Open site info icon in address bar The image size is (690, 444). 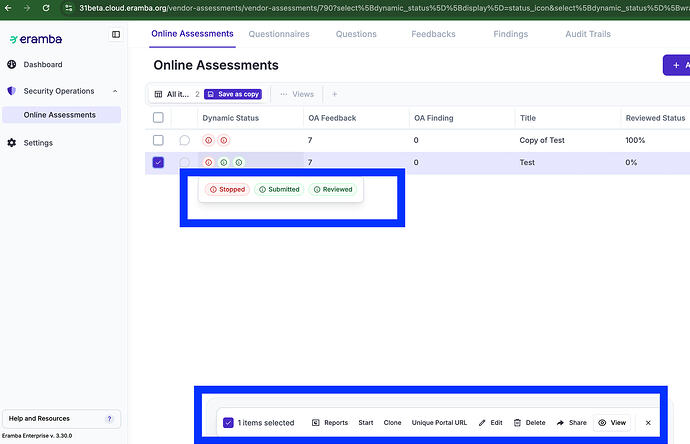click(68, 8)
